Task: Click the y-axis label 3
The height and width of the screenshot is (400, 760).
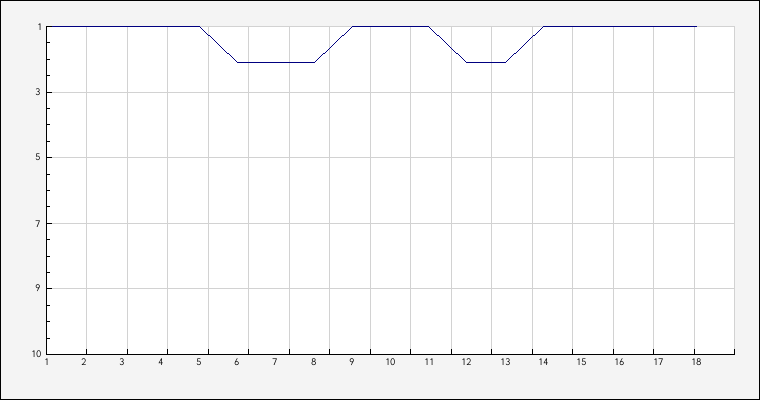Action: pos(38,92)
